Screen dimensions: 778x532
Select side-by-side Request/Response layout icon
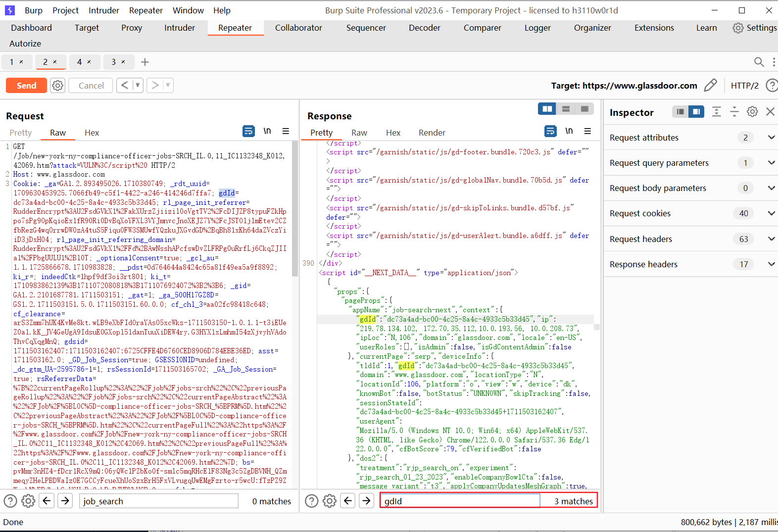pyautogui.click(x=547, y=109)
